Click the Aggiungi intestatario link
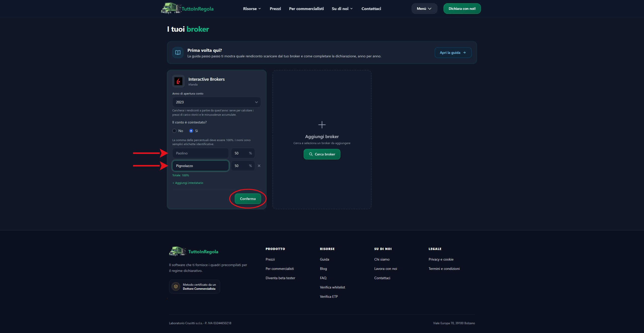 click(x=188, y=183)
